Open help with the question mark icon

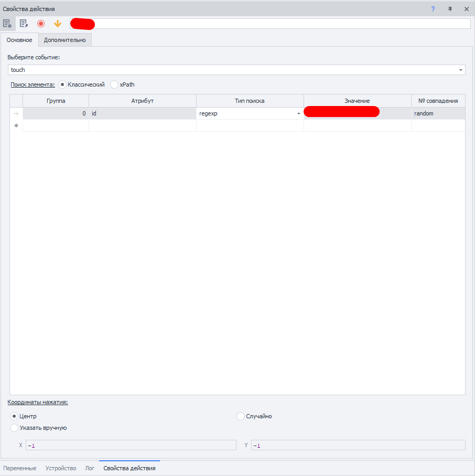(x=433, y=9)
